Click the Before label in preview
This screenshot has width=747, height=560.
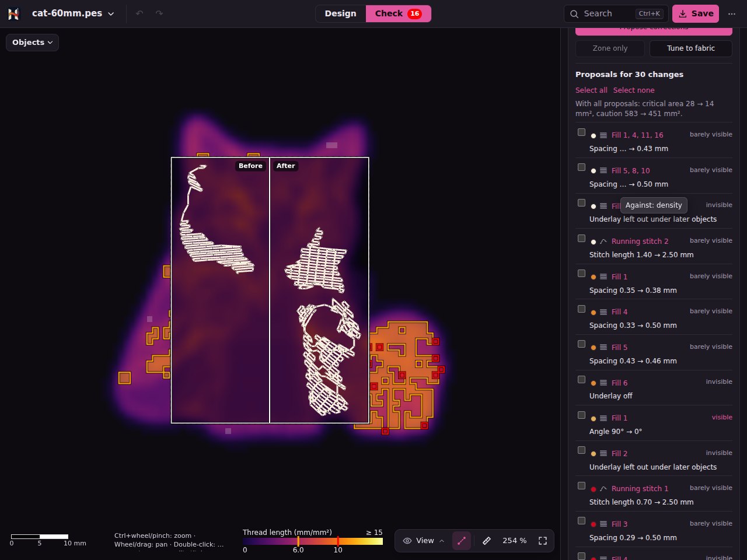coord(250,166)
